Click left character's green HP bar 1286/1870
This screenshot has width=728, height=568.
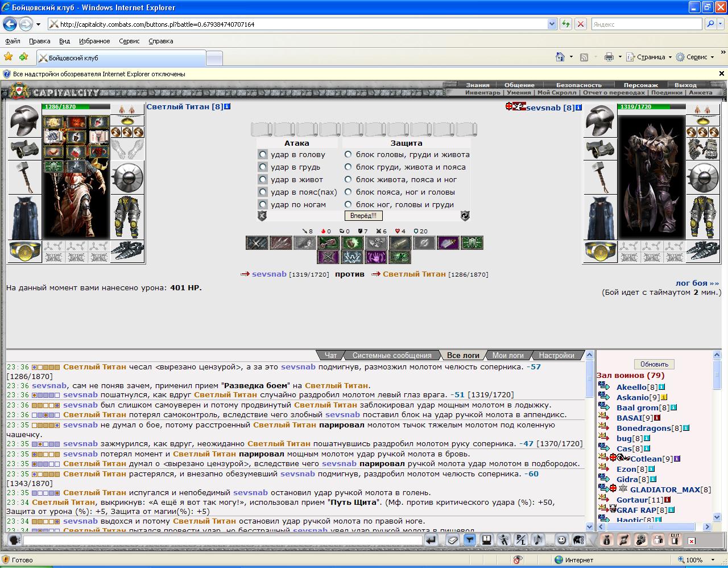76,106
